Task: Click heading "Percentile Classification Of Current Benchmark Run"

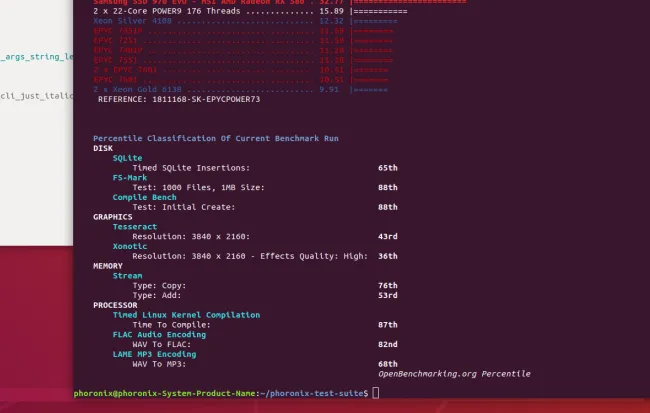Action: [x=216, y=138]
